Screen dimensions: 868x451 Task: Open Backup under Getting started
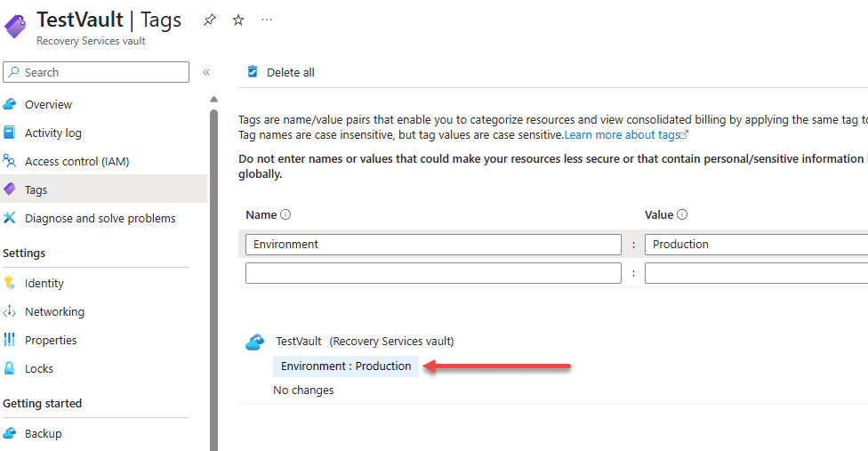coord(44,434)
